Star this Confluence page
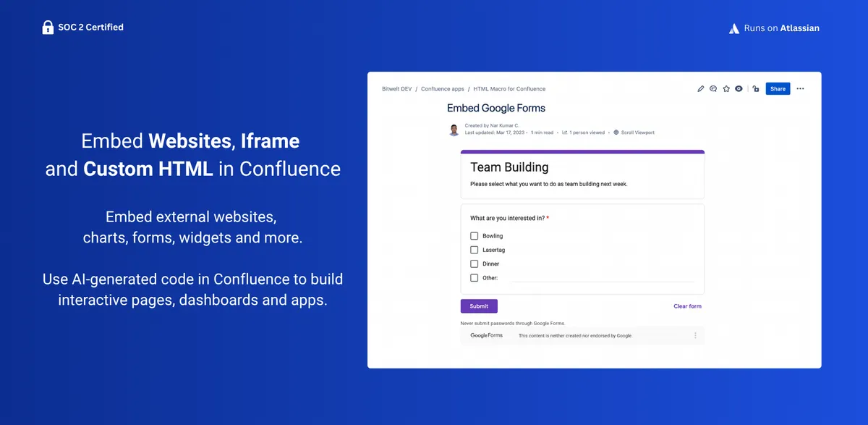 pyautogui.click(x=726, y=89)
